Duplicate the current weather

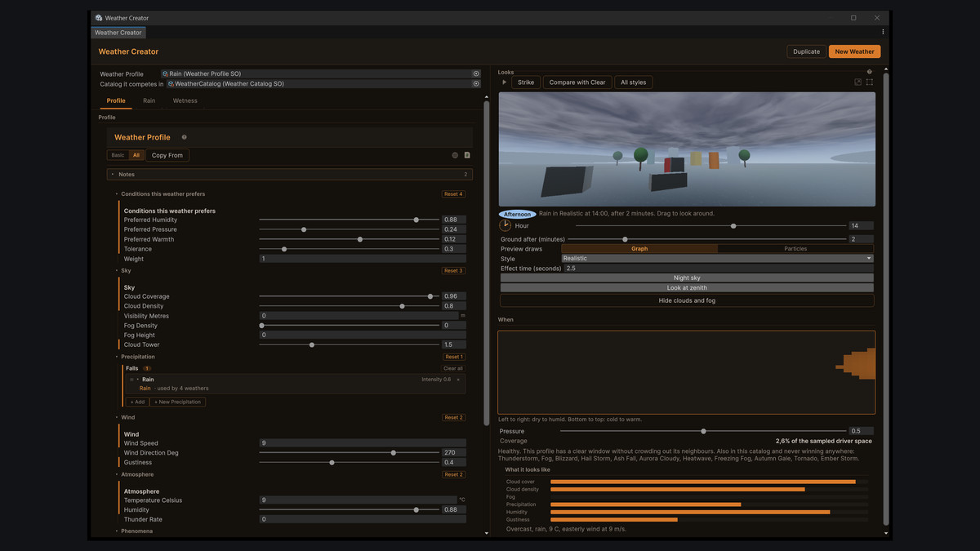[806, 51]
